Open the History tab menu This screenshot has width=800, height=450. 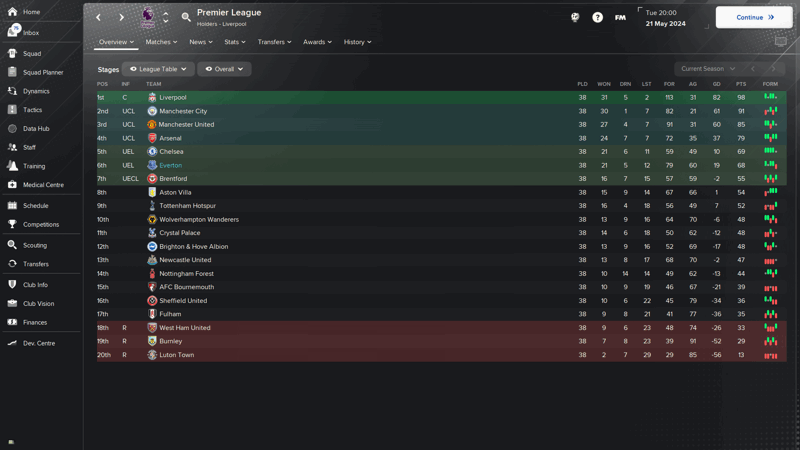click(357, 42)
